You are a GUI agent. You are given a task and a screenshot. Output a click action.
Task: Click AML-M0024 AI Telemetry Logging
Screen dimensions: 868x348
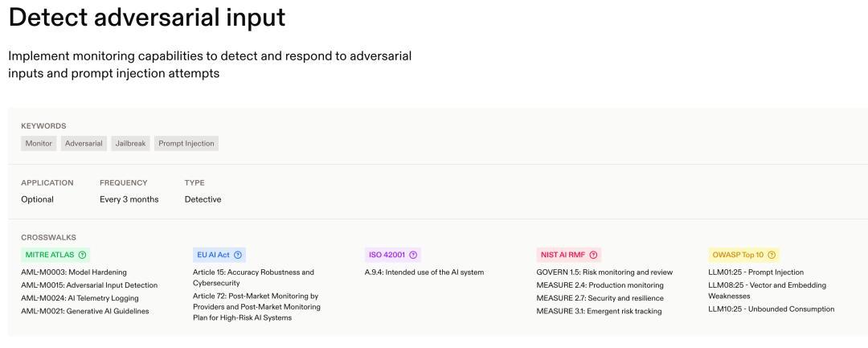(81, 298)
